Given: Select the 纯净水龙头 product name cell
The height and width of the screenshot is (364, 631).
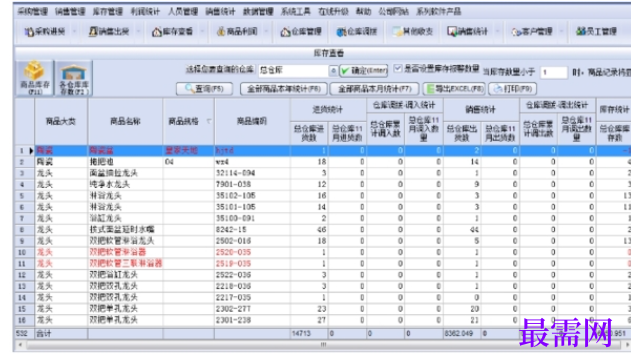Looking at the screenshot, I should point(125,184).
